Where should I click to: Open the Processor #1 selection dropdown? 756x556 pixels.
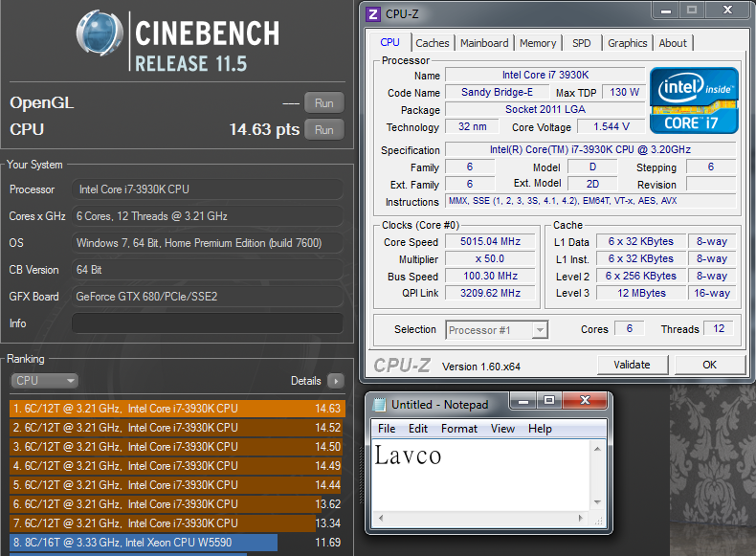point(497,330)
